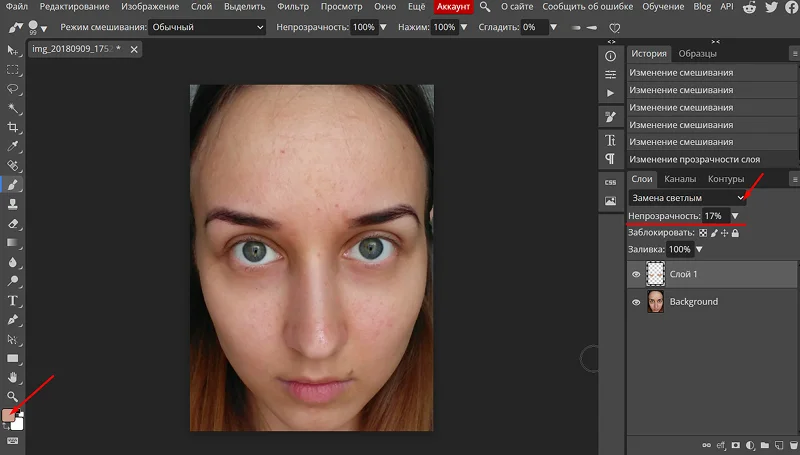Add a raster mask to layer
The image size is (800, 455).
pos(736,445)
